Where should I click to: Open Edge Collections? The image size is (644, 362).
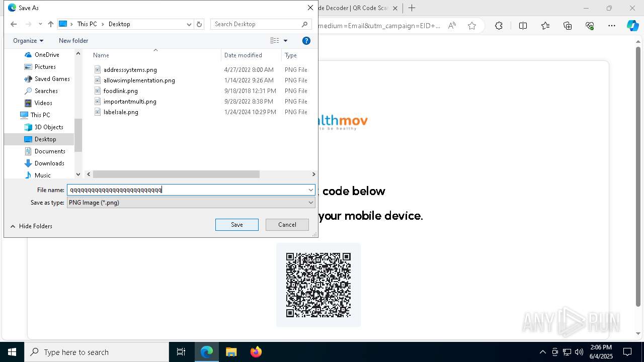point(568,26)
